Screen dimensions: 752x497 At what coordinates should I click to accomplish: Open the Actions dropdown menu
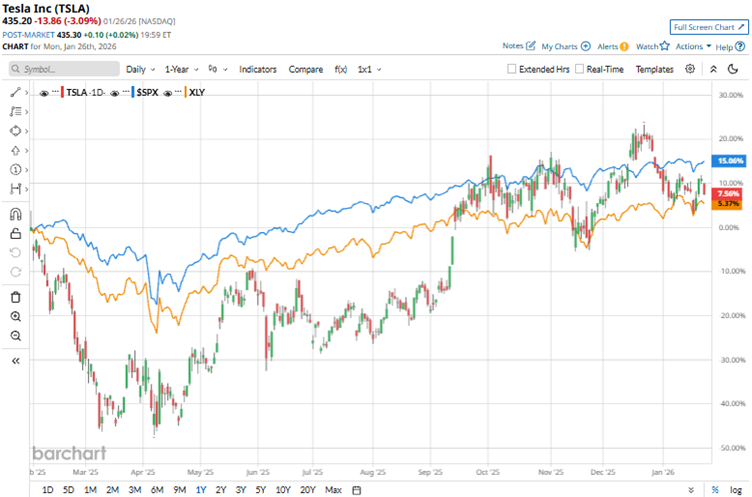pos(693,46)
